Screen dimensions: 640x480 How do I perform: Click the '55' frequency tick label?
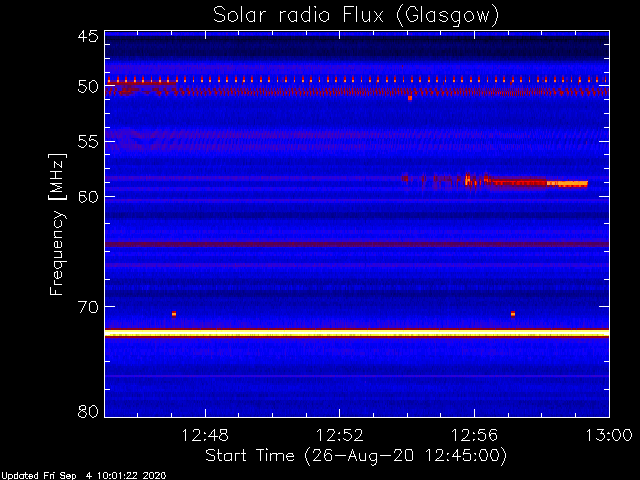tap(88, 142)
